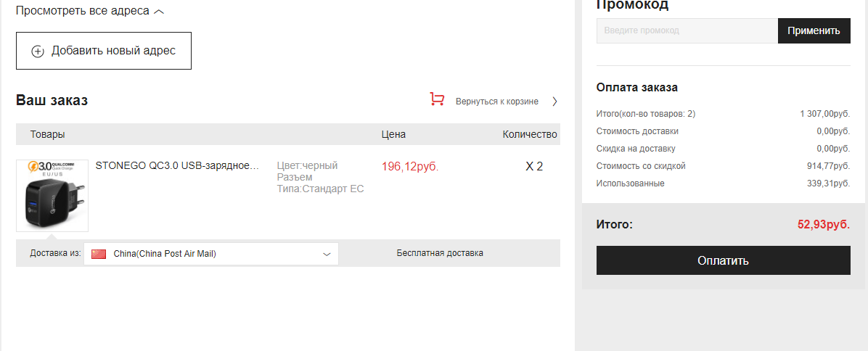The image size is (868, 351).
Task: Click the Оплатить button
Action: [723, 260]
